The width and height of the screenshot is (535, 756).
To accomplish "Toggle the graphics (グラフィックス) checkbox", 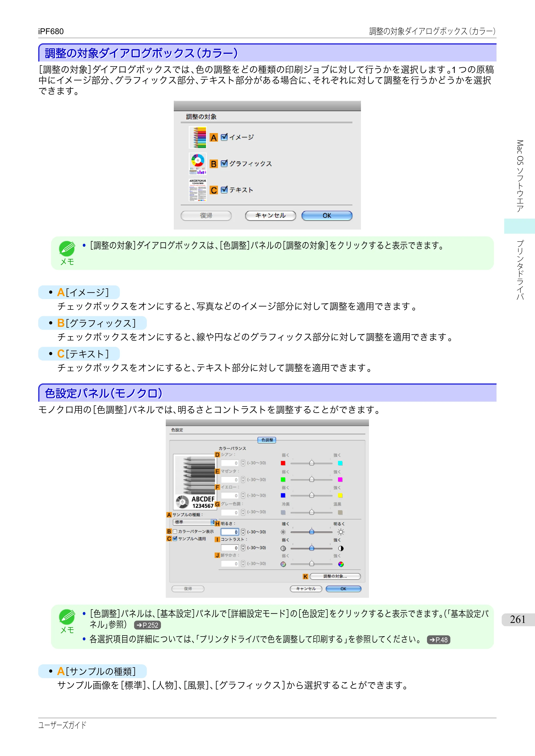I will 224,163.
